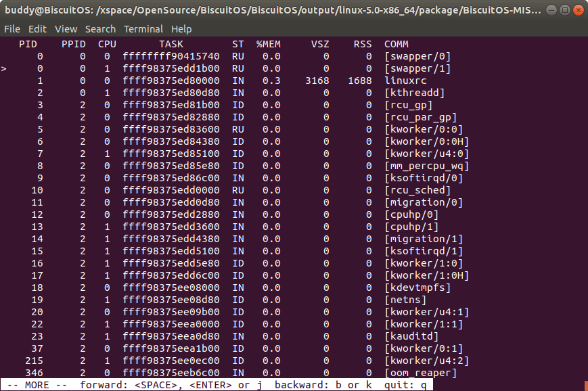
Task: Open the Help menu
Action: tap(181, 29)
